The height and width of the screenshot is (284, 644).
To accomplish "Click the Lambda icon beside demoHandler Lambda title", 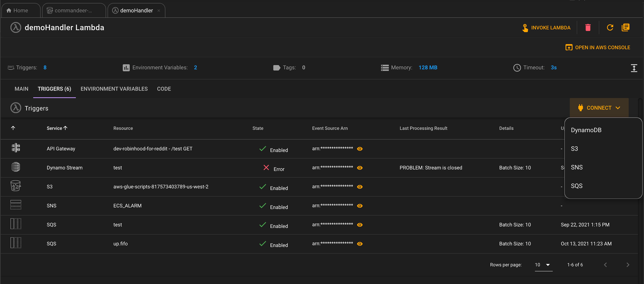I will pyautogui.click(x=16, y=28).
